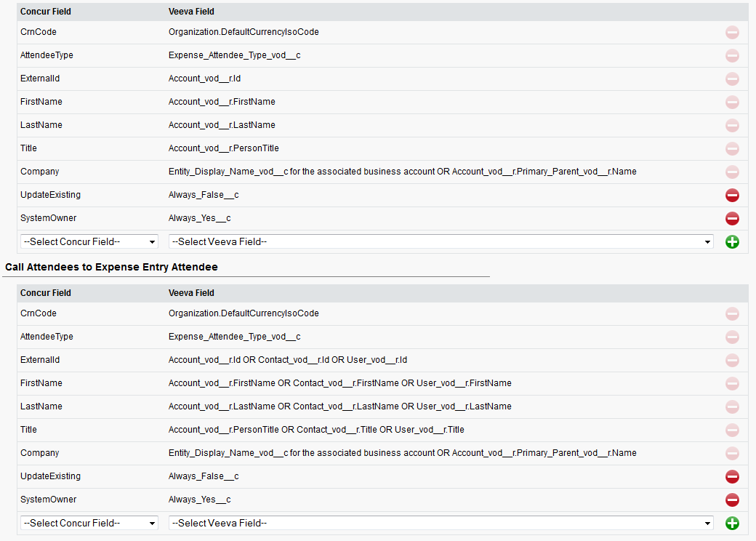Click Concur Field column header in upper table

click(46, 12)
